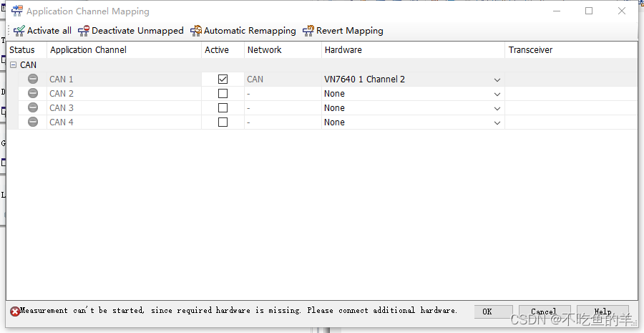Enable the Active checkbox for CAN 4
The image size is (644, 333).
223,122
